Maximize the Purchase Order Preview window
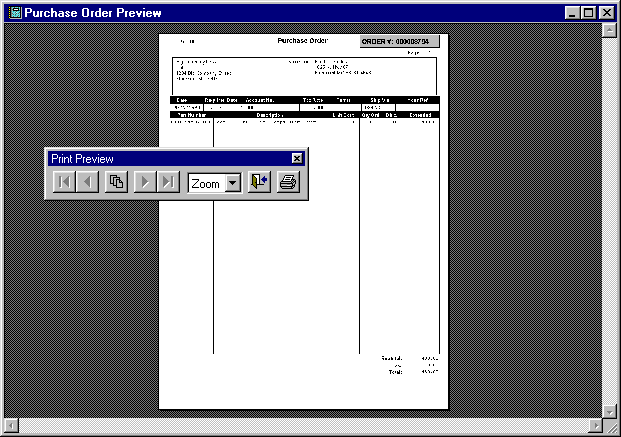 pos(588,13)
